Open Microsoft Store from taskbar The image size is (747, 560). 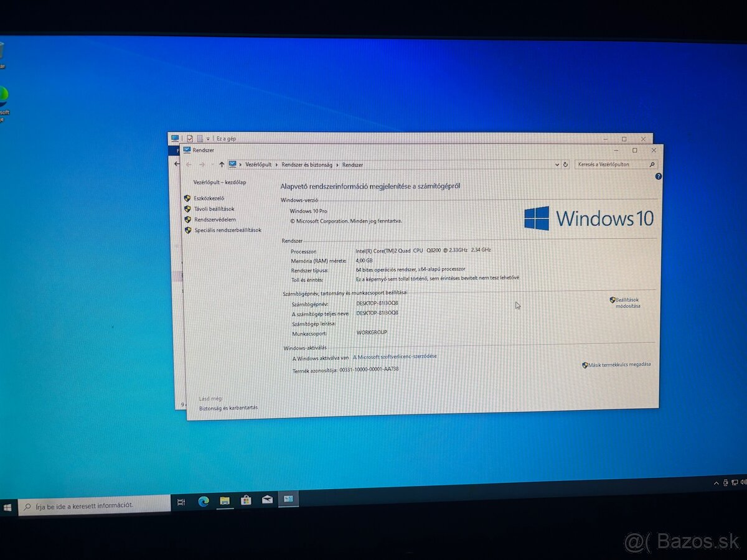(x=246, y=500)
